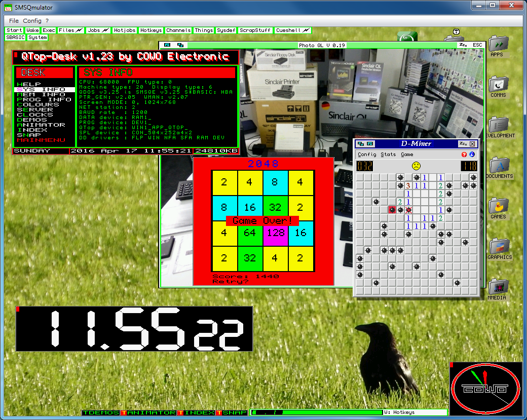Select MAINMENU in the DESK menu
Screen dimensions: 527x420
[42, 140]
